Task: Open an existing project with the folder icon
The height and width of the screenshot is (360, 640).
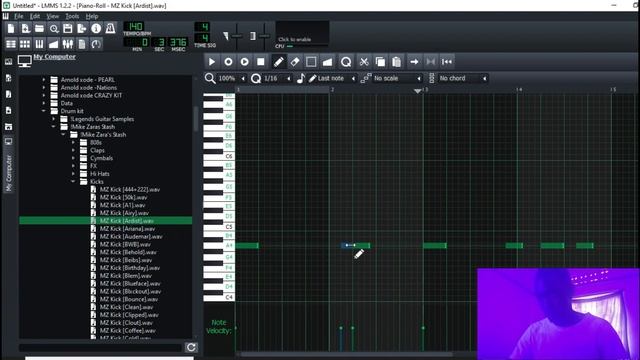Action: point(39,29)
